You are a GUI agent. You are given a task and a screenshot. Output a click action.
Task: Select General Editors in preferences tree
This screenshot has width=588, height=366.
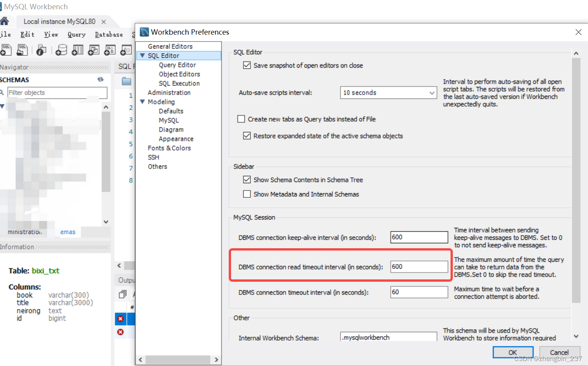170,46
